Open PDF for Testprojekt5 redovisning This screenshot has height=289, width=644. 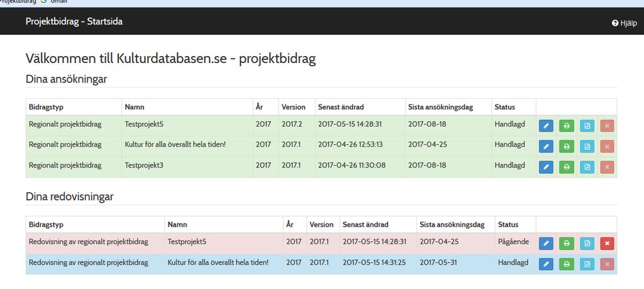pos(587,244)
